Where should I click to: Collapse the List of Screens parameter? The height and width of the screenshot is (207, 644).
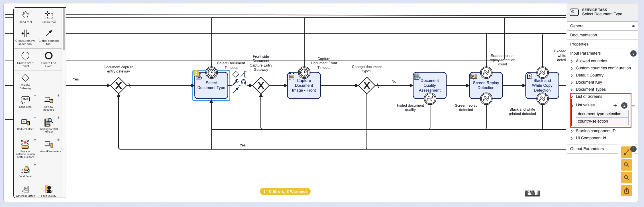click(589, 97)
